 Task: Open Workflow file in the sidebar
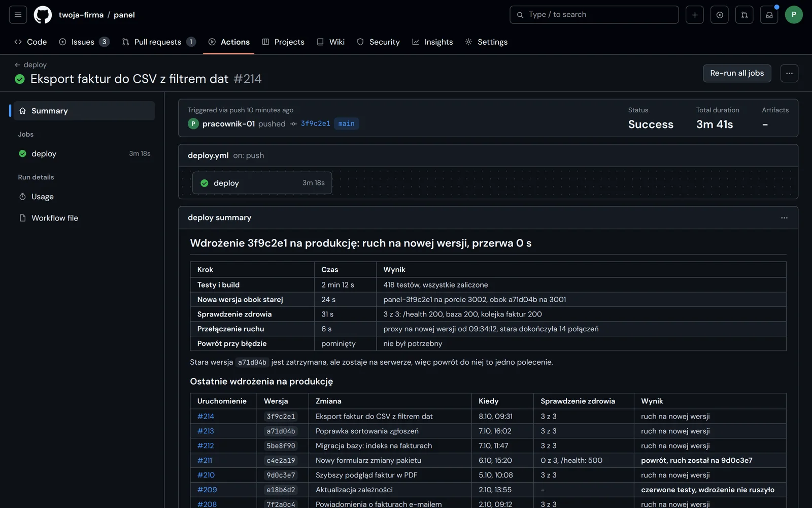click(x=84, y=218)
